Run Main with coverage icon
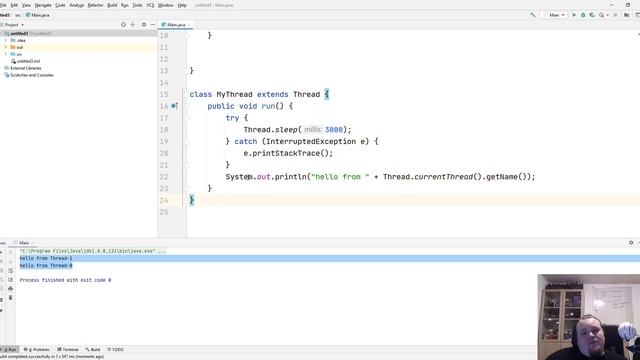 [592, 15]
